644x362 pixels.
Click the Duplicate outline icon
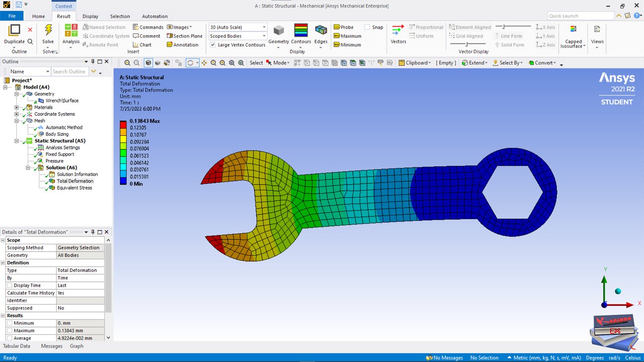point(14,30)
